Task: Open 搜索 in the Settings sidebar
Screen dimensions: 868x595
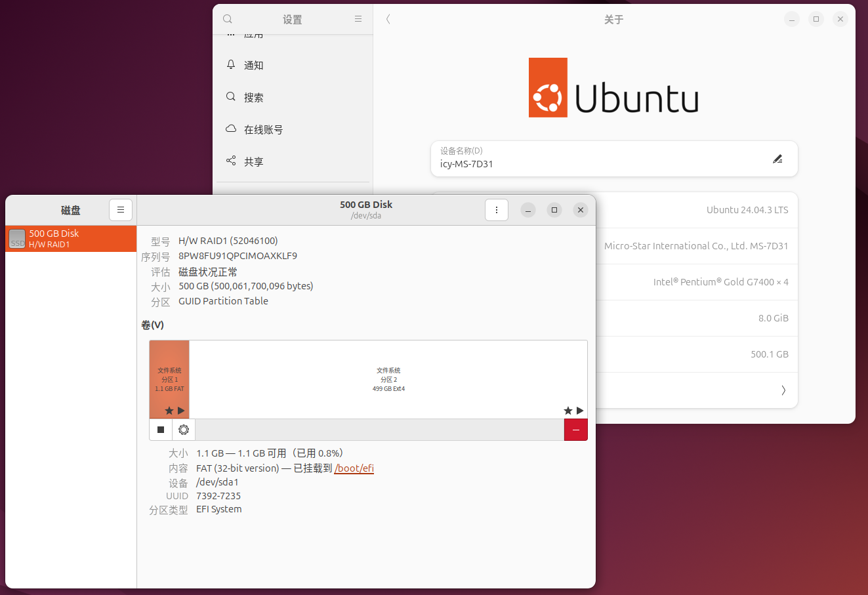Action: [x=293, y=97]
